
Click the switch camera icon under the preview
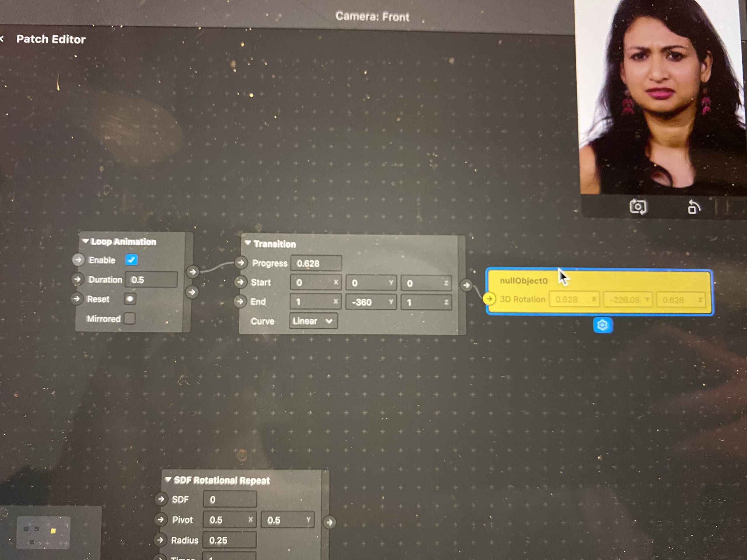point(638,206)
